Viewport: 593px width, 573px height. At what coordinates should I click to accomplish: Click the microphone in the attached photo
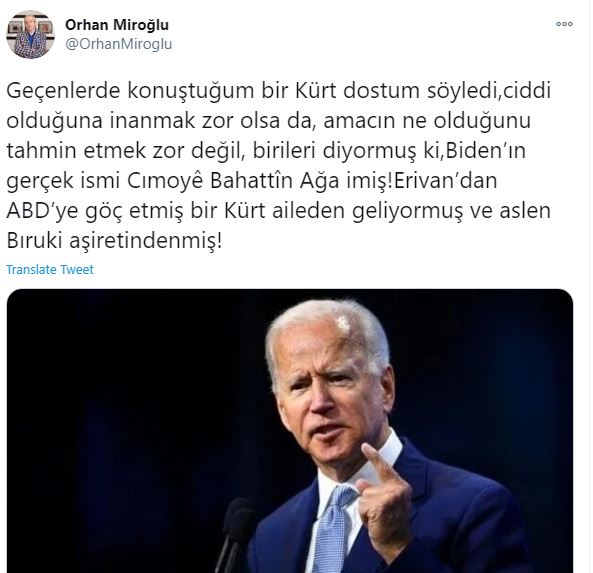(236, 534)
